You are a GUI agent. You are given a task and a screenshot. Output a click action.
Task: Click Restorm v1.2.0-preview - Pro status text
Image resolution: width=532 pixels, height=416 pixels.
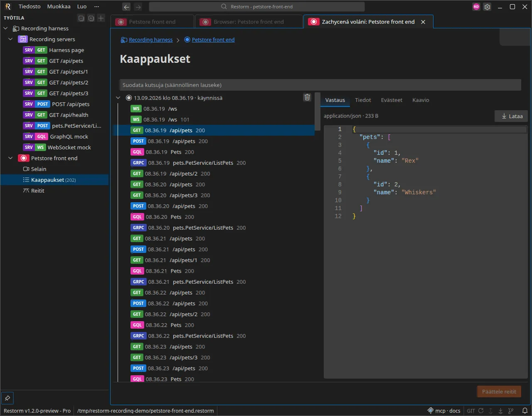[x=37, y=411]
